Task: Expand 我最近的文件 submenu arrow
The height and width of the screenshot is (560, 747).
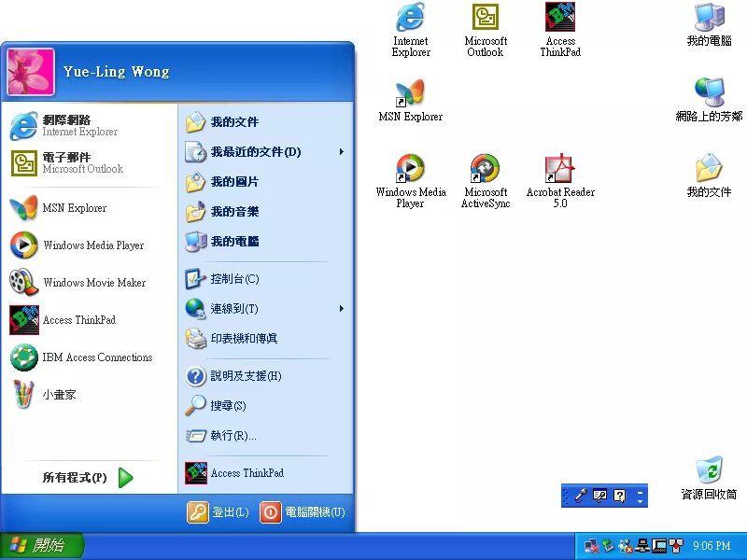Action: pyautogui.click(x=342, y=152)
